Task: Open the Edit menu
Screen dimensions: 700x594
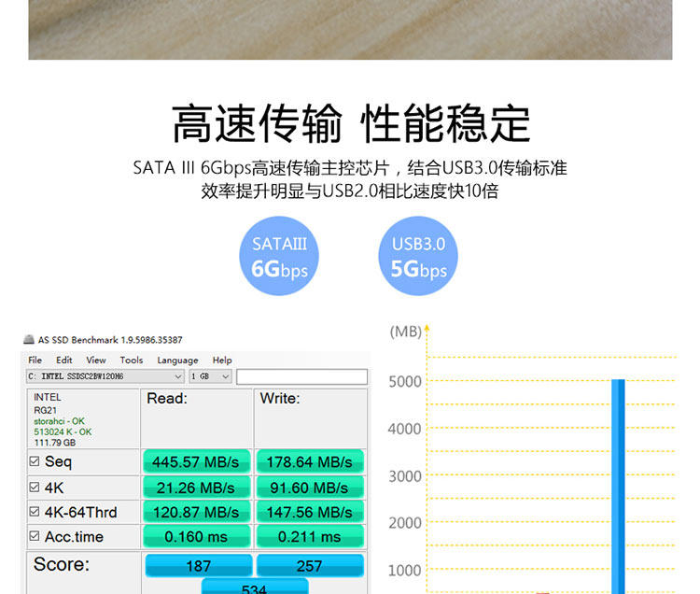Action: (x=63, y=360)
